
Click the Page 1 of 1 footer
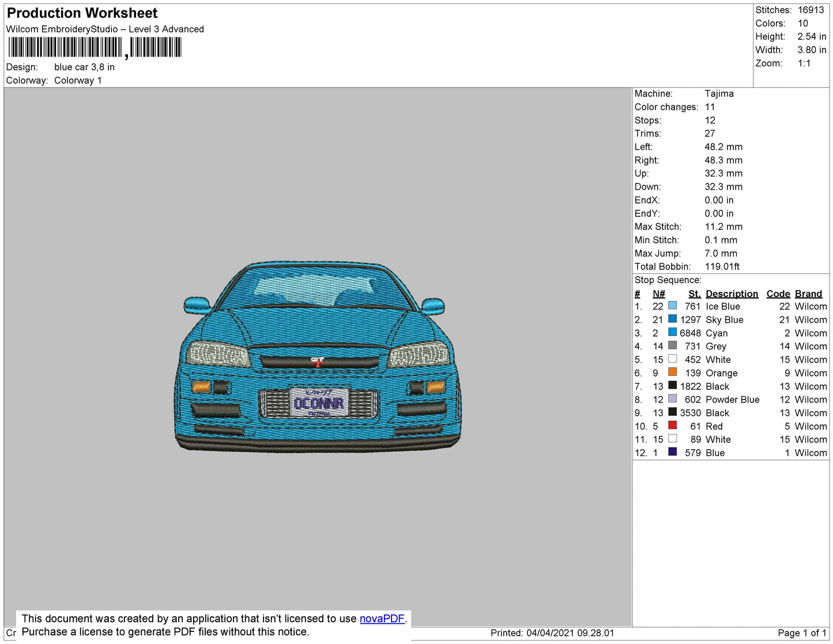click(802, 632)
